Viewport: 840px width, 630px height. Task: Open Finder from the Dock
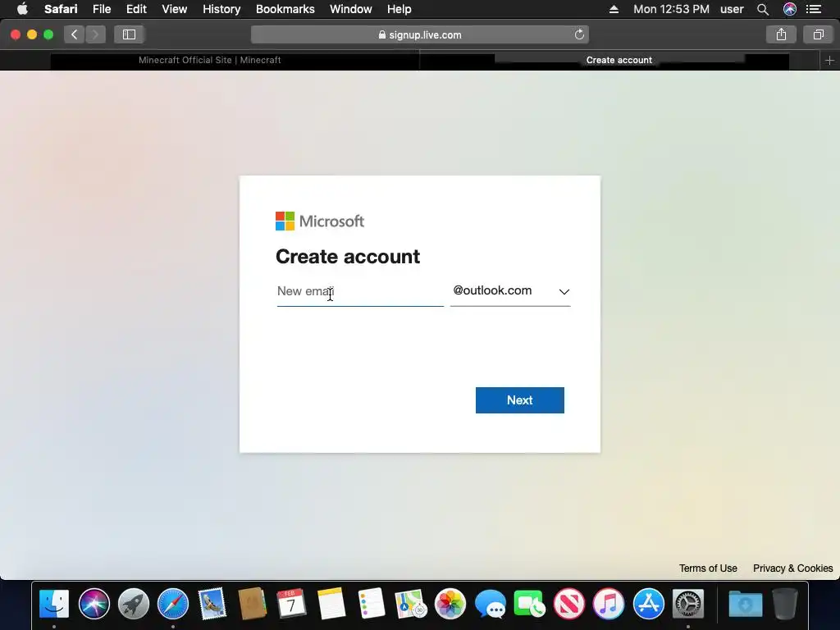coord(54,604)
